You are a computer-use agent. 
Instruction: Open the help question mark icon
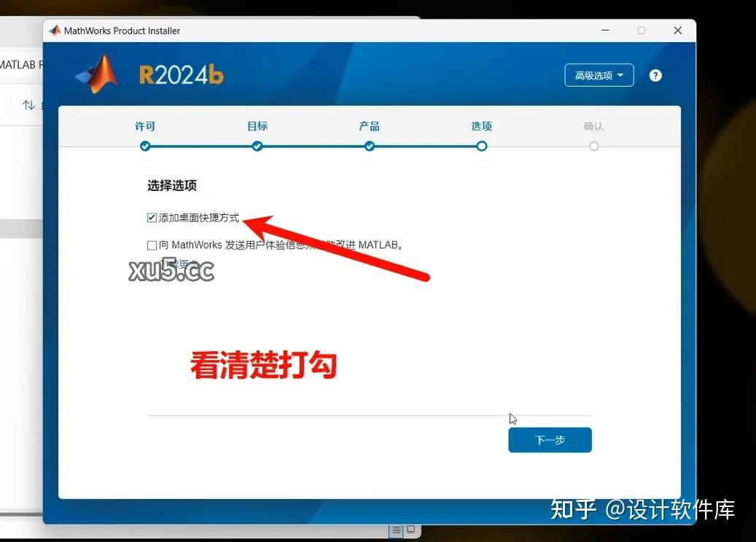point(655,75)
